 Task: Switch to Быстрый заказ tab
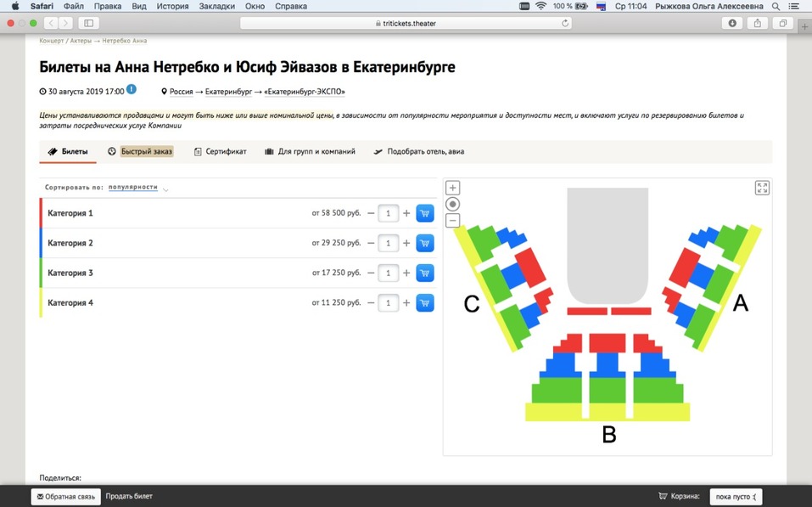tap(146, 151)
